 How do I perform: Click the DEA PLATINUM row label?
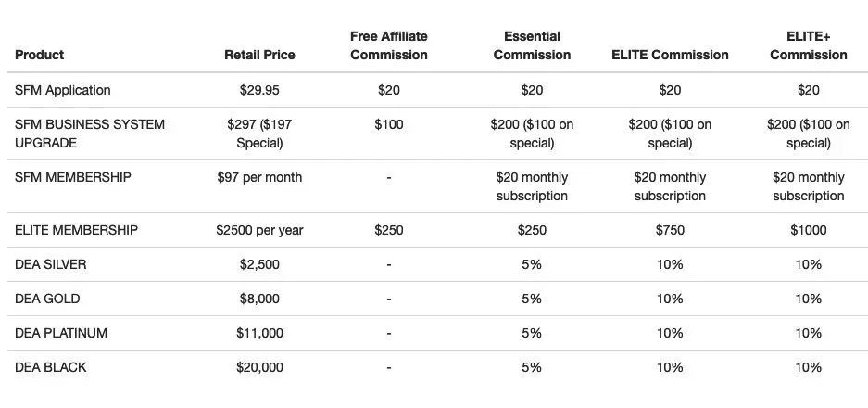(x=61, y=333)
